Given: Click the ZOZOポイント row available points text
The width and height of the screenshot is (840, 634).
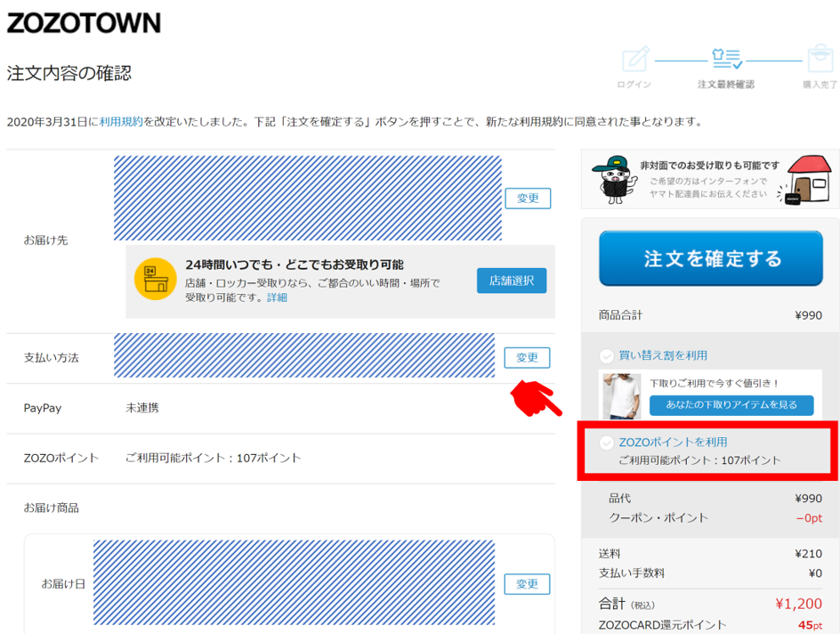Looking at the screenshot, I should 214,459.
